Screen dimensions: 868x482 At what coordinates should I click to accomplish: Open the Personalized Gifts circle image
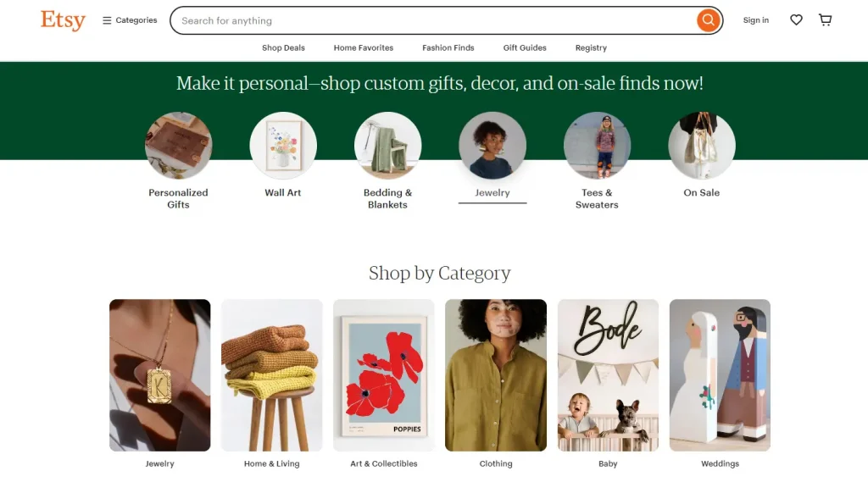click(178, 146)
